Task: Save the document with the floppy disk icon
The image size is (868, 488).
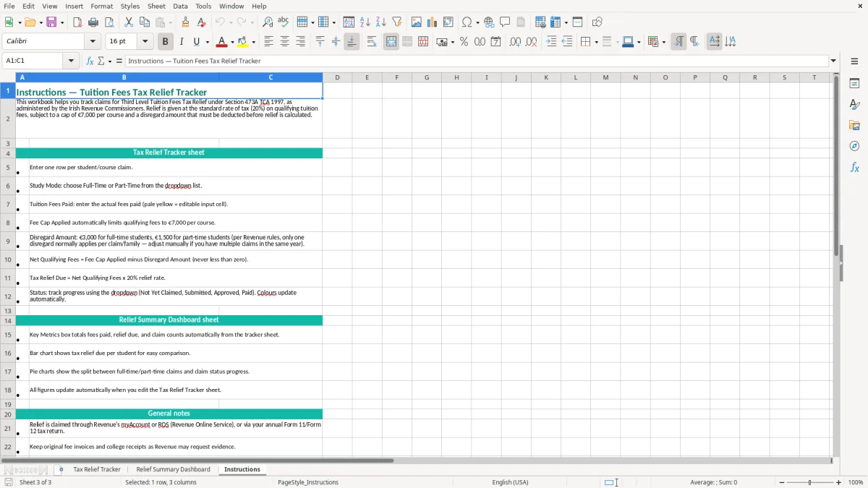Action: tap(51, 22)
